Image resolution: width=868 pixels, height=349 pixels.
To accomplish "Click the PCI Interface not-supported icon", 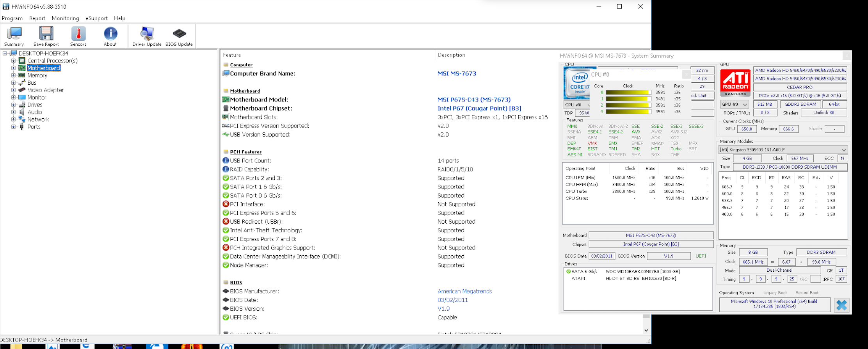I will [x=226, y=204].
